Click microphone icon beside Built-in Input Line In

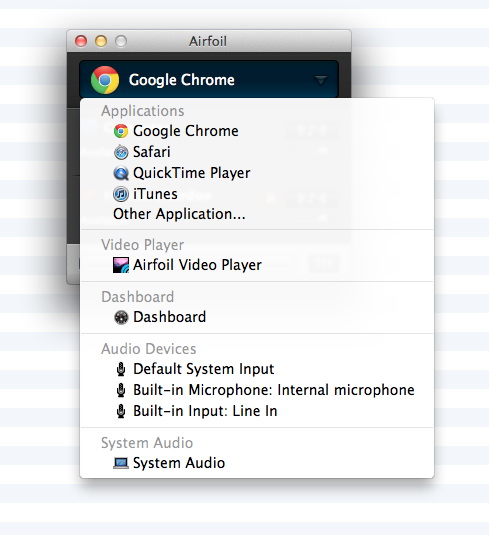tap(121, 411)
